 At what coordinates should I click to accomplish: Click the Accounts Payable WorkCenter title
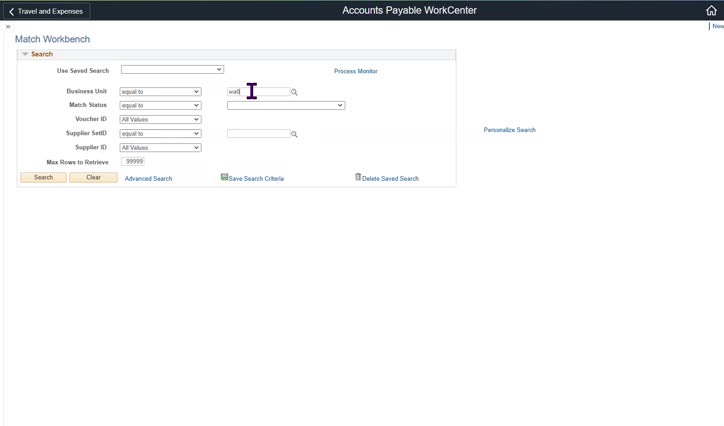click(409, 11)
